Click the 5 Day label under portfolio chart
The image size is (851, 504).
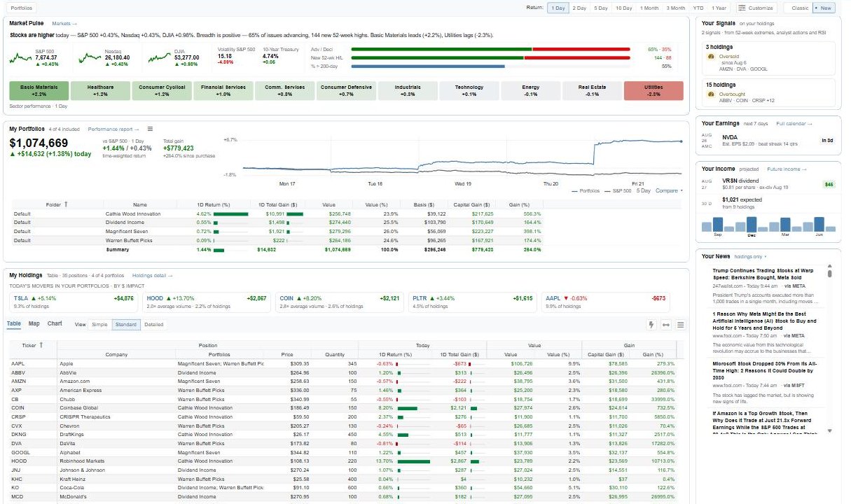[643, 190]
